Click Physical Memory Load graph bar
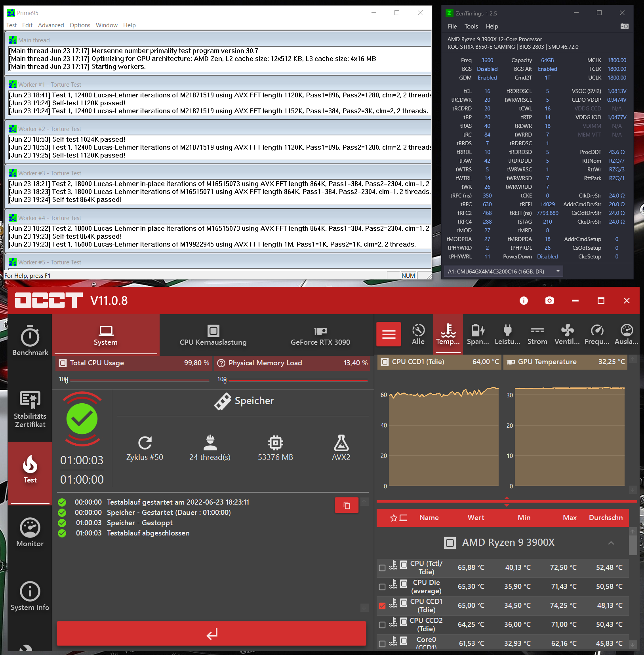The height and width of the screenshot is (655, 644). coord(298,380)
